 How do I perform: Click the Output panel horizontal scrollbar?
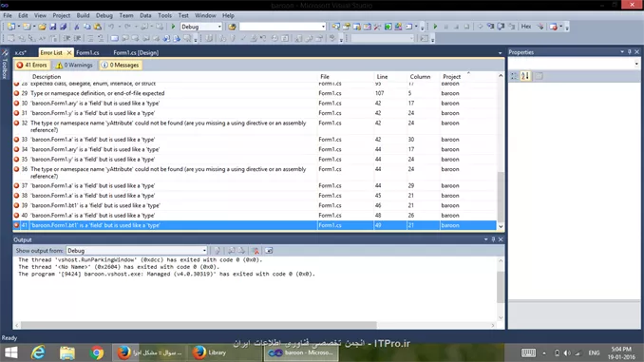(199, 325)
